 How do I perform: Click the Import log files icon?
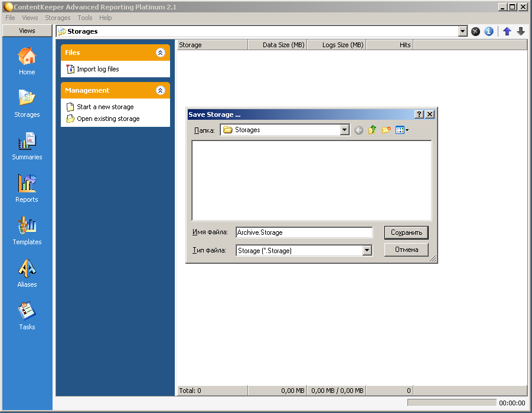tap(70, 69)
